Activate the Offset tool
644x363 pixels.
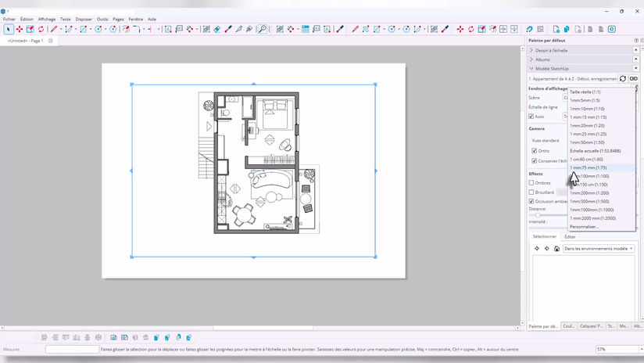point(126,29)
